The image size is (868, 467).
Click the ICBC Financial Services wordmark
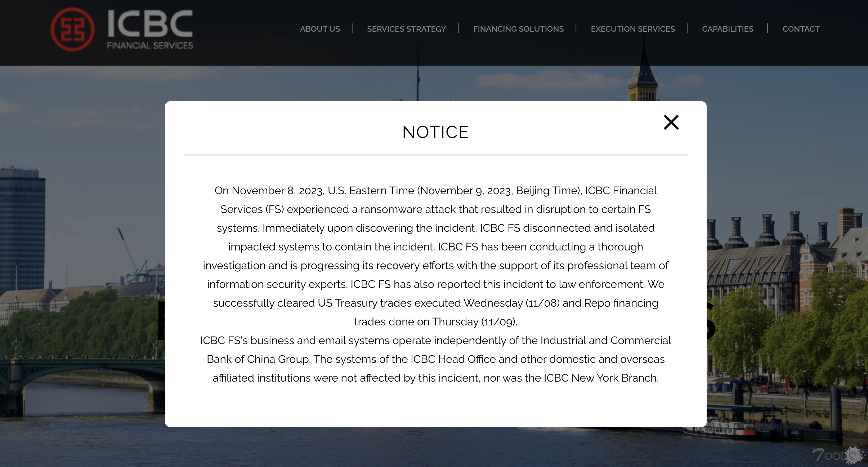click(150, 30)
